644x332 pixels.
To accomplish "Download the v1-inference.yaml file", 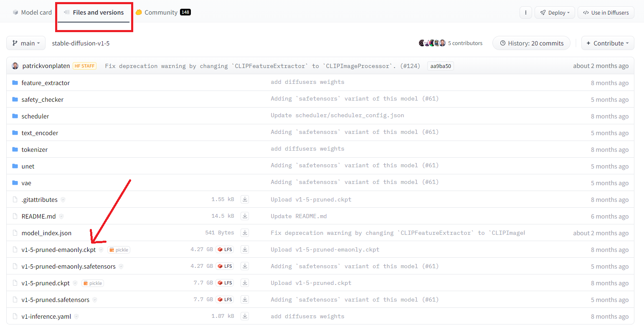I will (x=245, y=316).
